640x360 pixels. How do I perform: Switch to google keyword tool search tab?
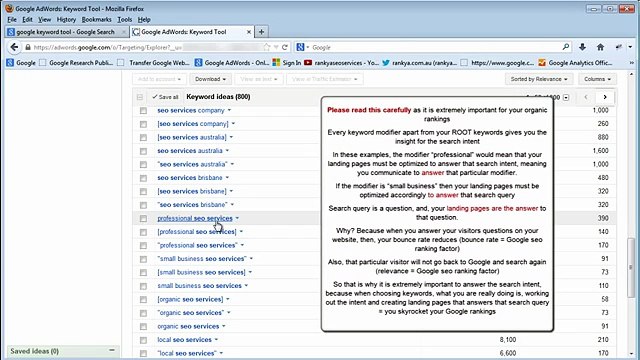coord(66,32)
